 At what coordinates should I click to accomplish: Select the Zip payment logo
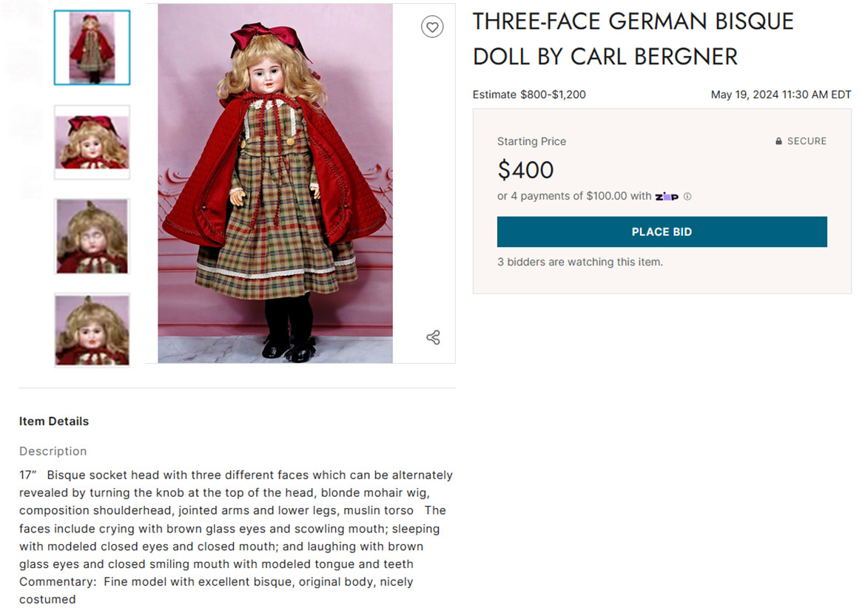[x=666, y=196]
